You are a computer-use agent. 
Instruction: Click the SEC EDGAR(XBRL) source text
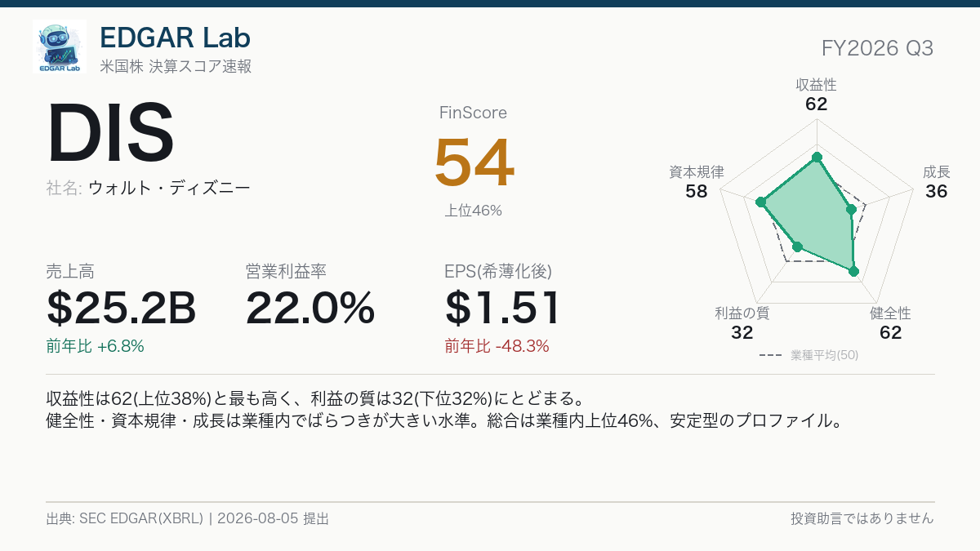click(141, 518)
